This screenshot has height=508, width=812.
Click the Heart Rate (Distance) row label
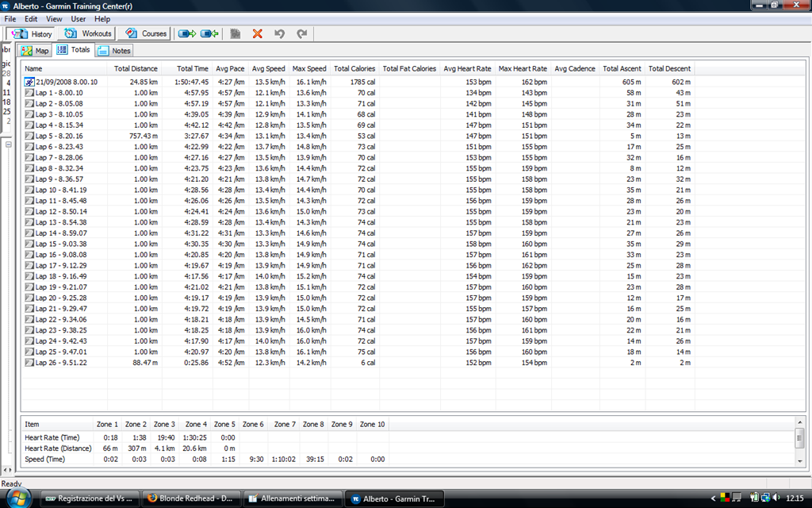tap(58, 448)
